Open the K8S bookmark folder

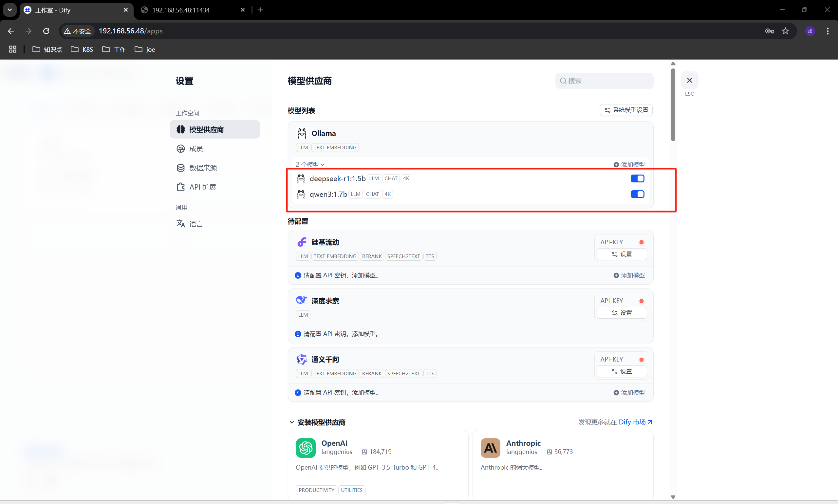(x=82, y=49)
